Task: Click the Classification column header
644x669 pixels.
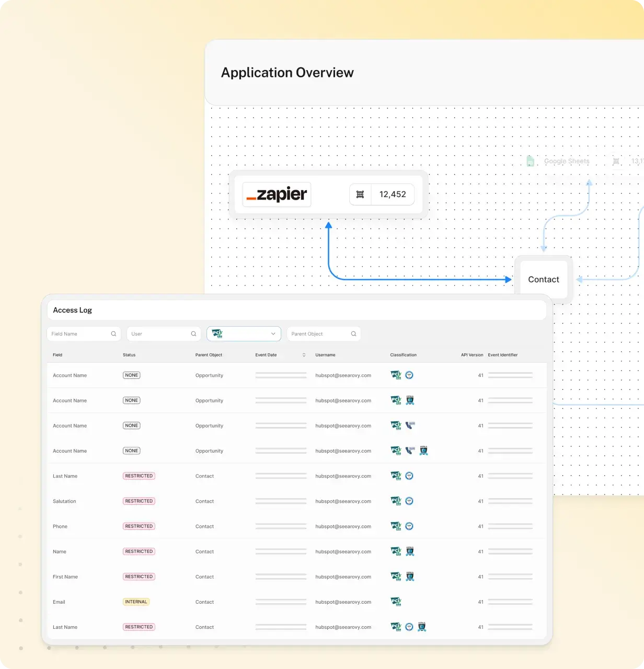Action: [404, 355]
